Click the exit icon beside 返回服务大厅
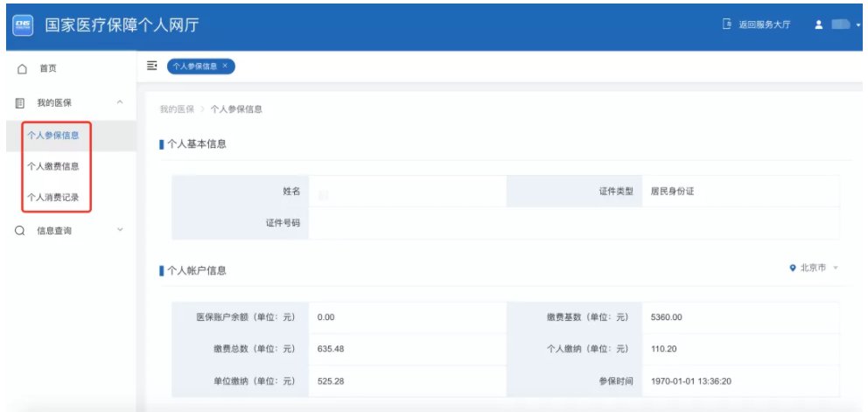Screen dimensions: 868x412 726,24
